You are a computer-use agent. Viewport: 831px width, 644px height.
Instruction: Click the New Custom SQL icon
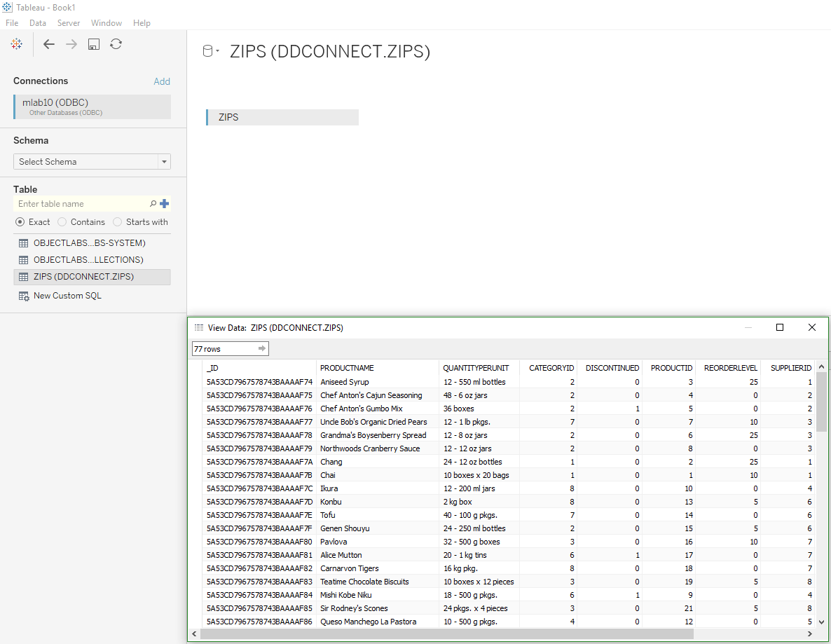tap(24, 296)
